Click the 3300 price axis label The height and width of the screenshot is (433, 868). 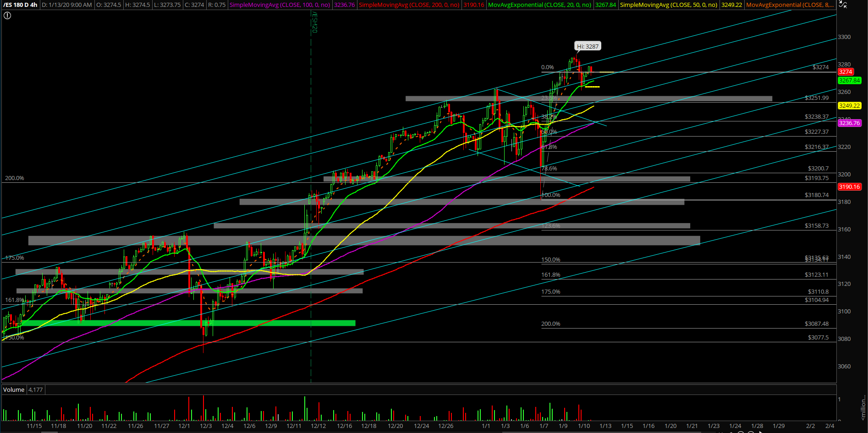coord(844,37)
